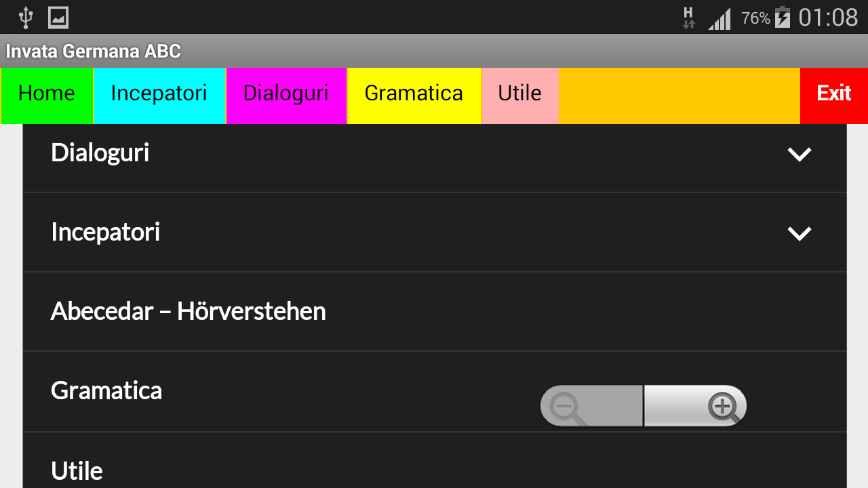868x488 pixels.
Task: Open the Gramatica list entry
Action: click(106, 390)
